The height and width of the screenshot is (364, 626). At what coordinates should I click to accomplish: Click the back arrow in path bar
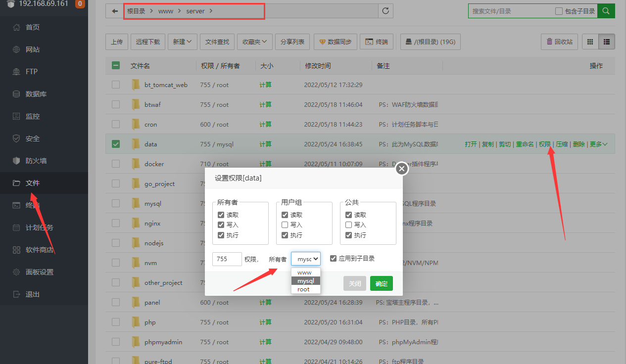(115, 11)
